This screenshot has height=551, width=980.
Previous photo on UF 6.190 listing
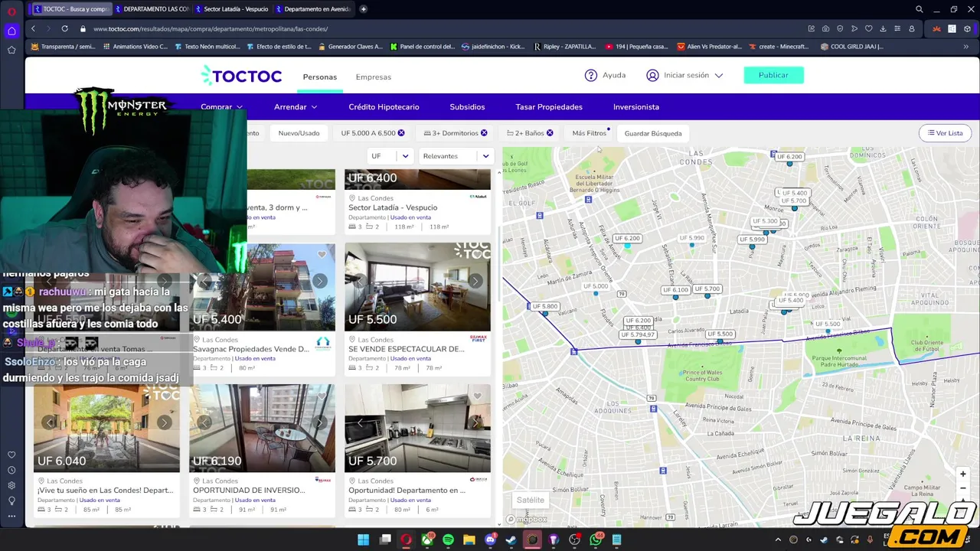[205, 422]
